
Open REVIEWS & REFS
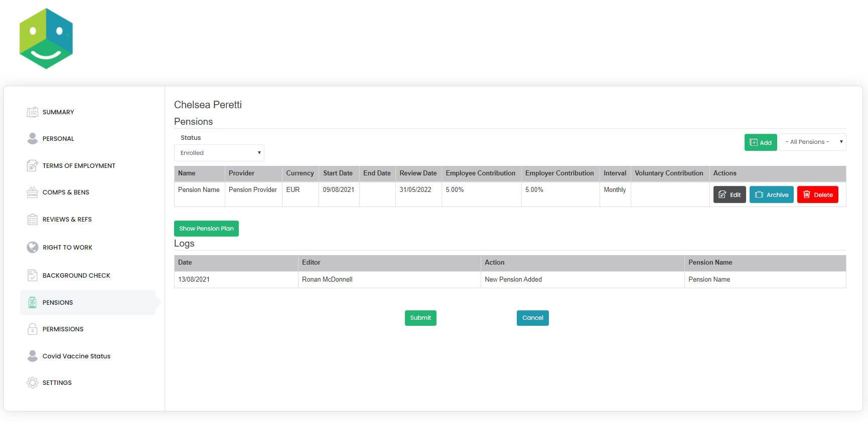coord(67,220)
